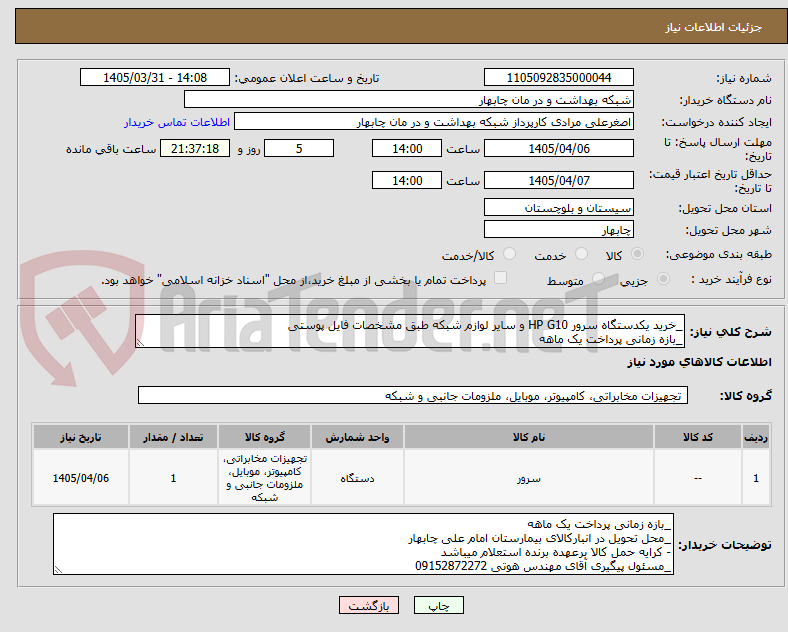Click the resize handle of the buyer notes textarea

coord(58,570)
